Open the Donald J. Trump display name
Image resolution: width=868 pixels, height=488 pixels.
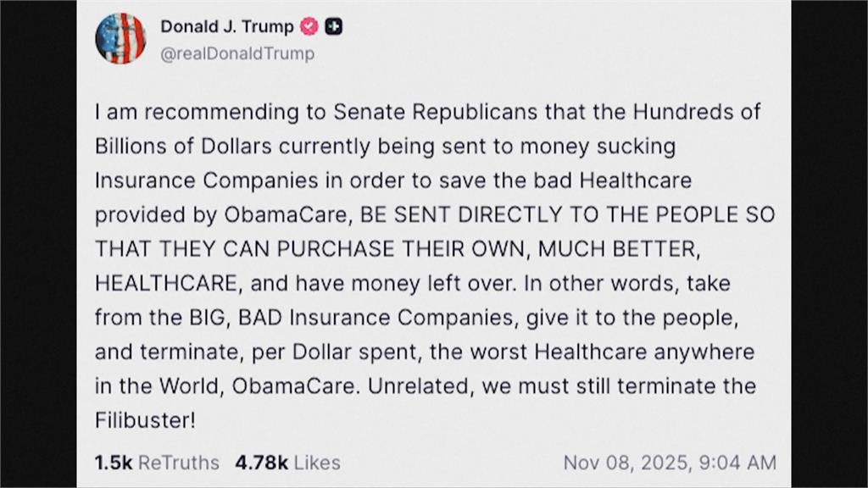coord(227,26)
